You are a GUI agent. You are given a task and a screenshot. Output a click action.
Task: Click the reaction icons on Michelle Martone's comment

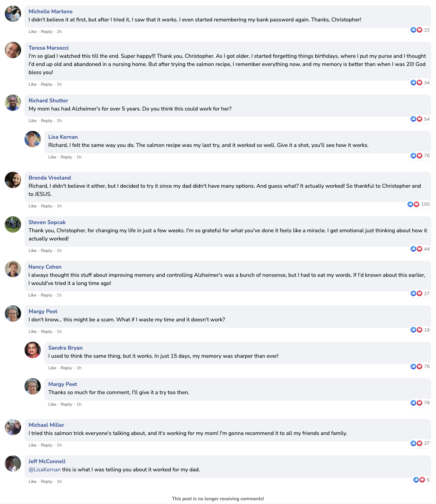pos(417,30)
